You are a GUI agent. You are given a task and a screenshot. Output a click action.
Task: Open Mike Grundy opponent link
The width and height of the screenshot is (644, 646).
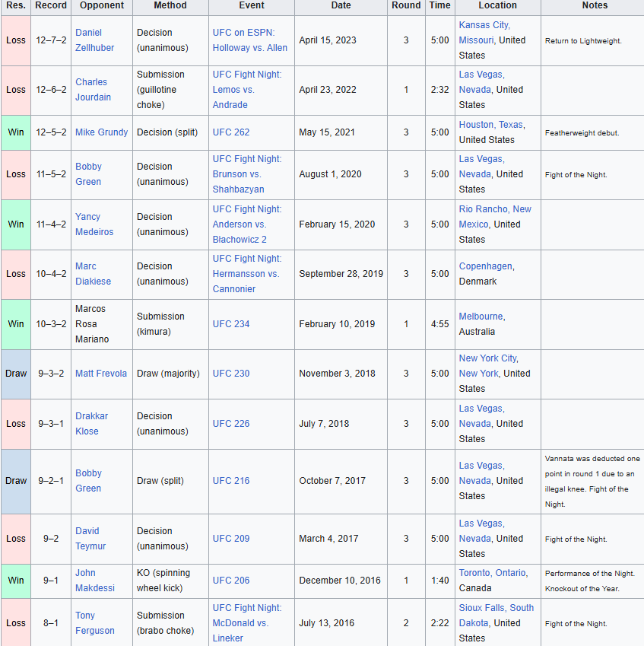pos(101,132)
